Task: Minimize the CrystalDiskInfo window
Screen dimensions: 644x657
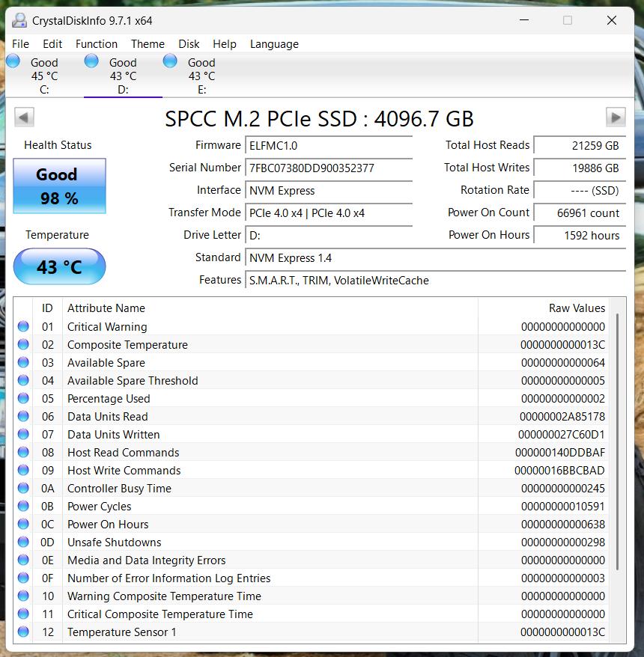Action: [x=524, y=20]
